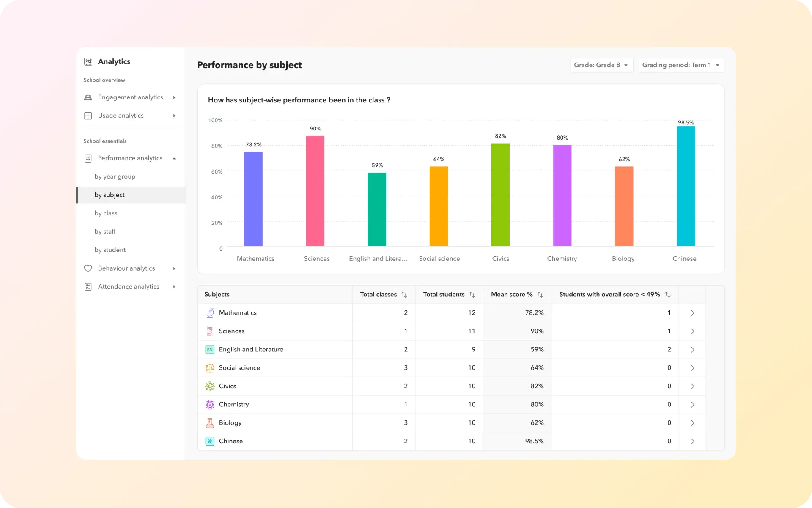
Task: Open Mathematics row details chevron
Action: pyautogui.click(x=692, y=313)
